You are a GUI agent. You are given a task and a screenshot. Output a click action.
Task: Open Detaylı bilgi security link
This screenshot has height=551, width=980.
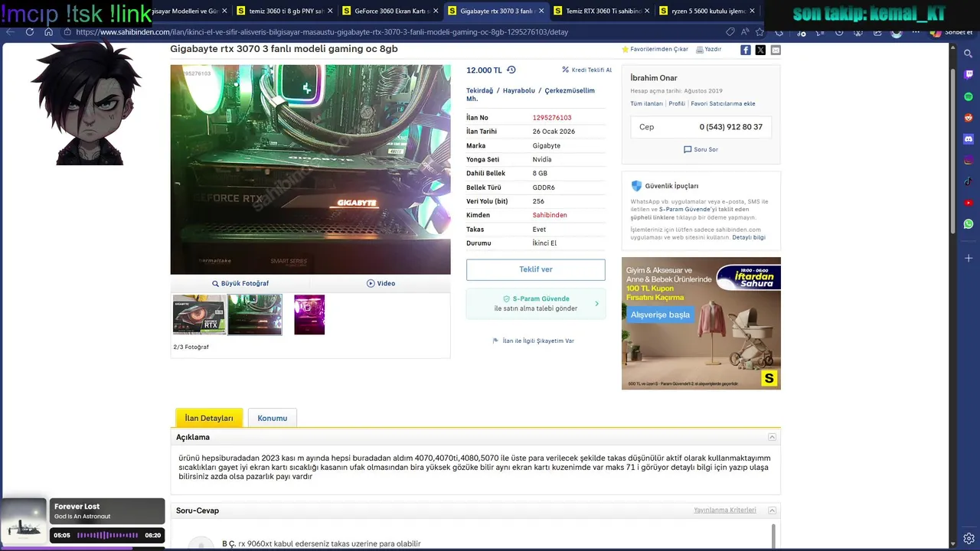coord(749,237)
